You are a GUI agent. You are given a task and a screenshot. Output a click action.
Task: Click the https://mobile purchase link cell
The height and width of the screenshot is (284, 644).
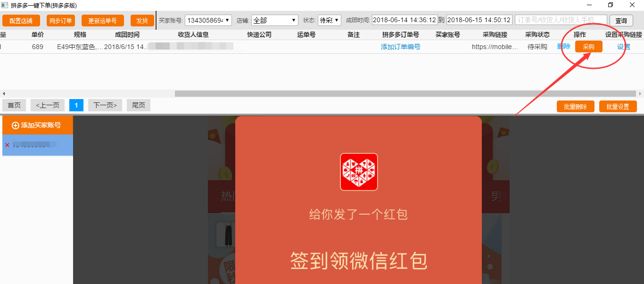[x=495, y=47]
